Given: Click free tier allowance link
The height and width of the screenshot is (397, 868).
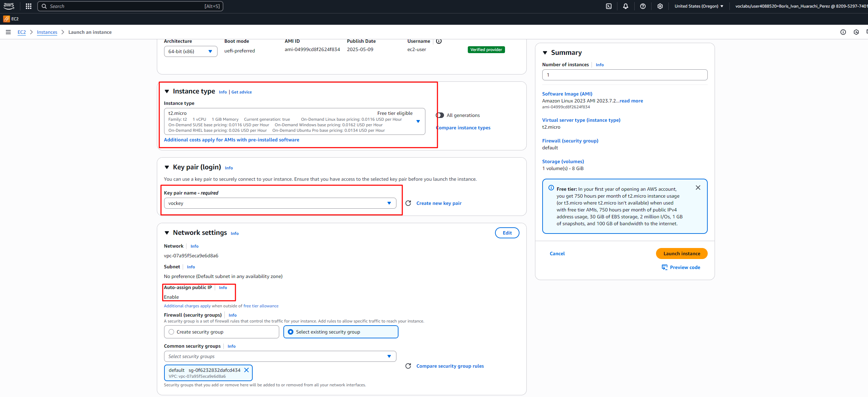Looking at the screenshot, I should click(261, 306).
